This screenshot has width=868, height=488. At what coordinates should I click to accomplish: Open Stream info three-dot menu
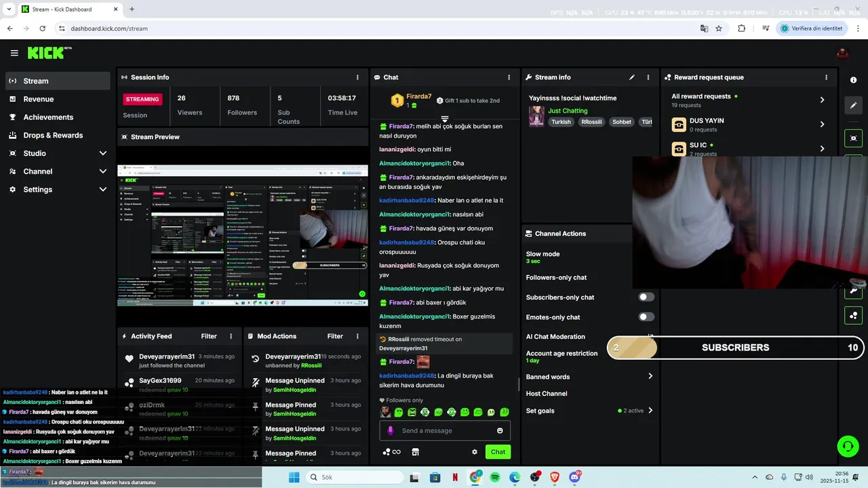[648, 77]
